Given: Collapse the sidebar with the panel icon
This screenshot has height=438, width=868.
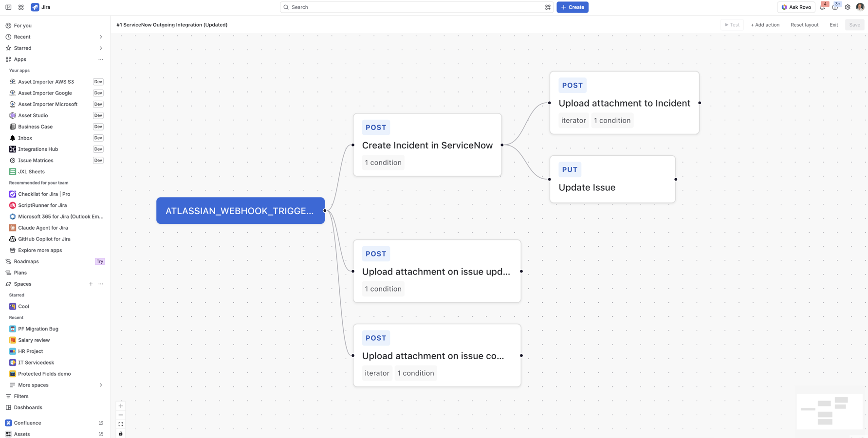Looking at the screenshot, I should coord(8,7).
